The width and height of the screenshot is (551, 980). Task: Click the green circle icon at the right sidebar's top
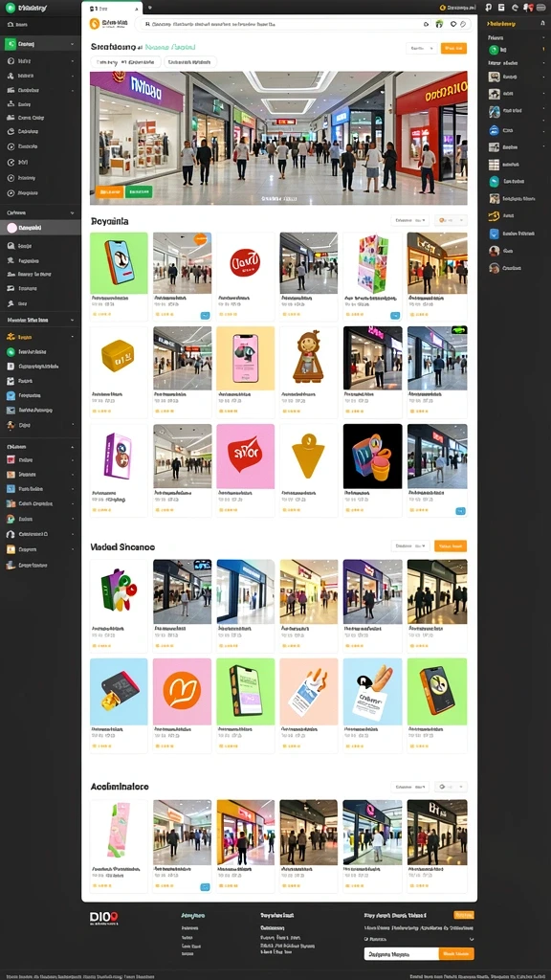(494, 50)
